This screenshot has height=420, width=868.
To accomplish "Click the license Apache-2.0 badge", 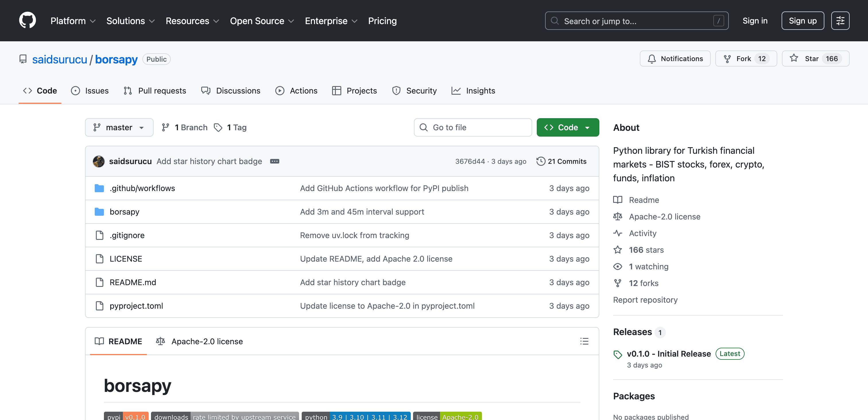I will point(447,416).
